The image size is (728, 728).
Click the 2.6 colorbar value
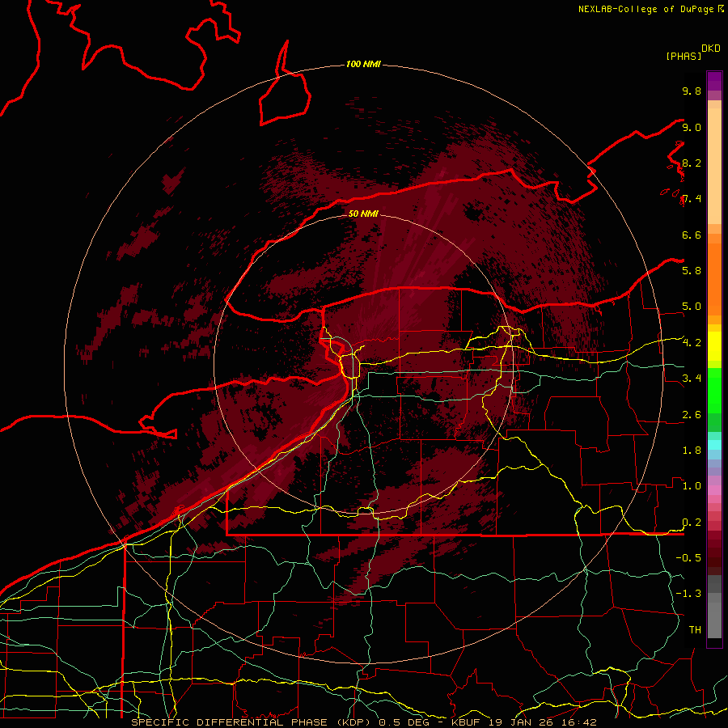692,414
